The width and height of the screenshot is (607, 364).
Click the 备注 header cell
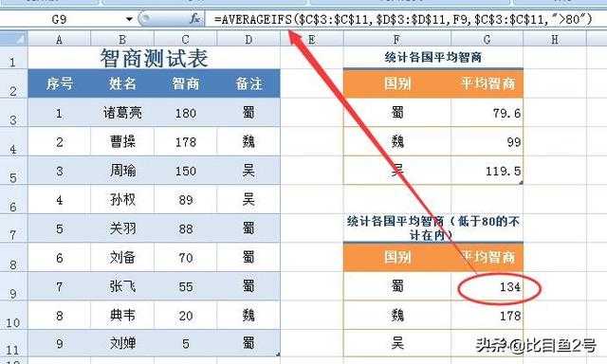coord(248,83)
